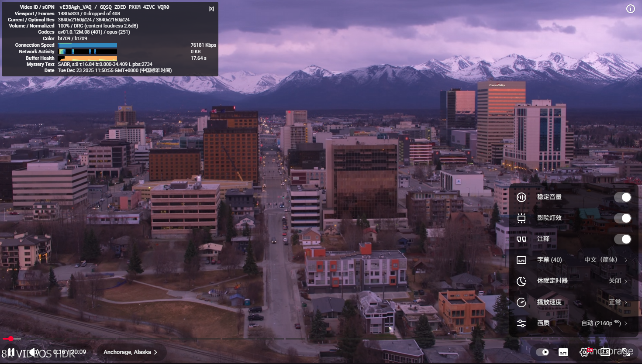
Task: Close the stats for nerds panel
Action: (x=211, y=9)
